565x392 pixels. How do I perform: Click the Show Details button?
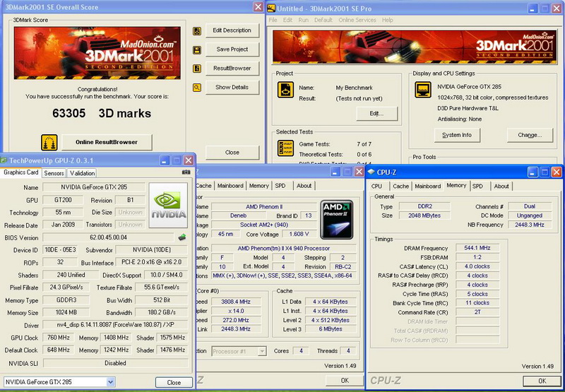(x=232, y=87)
